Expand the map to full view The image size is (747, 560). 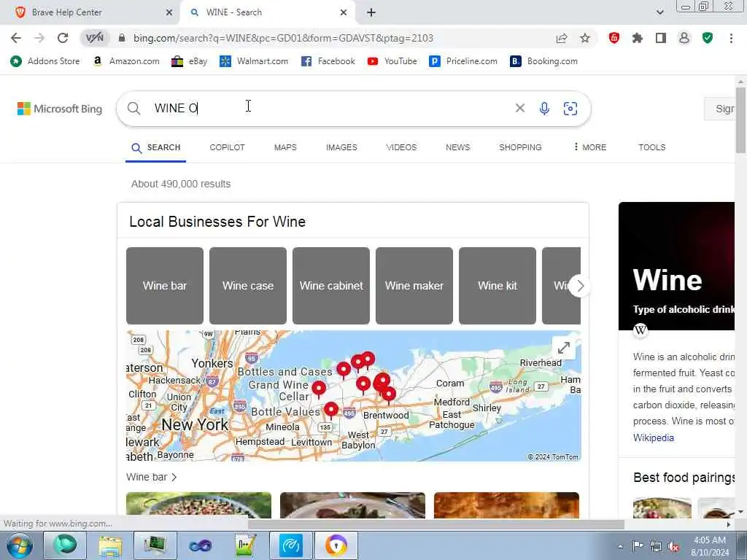(x=564, y=348)
